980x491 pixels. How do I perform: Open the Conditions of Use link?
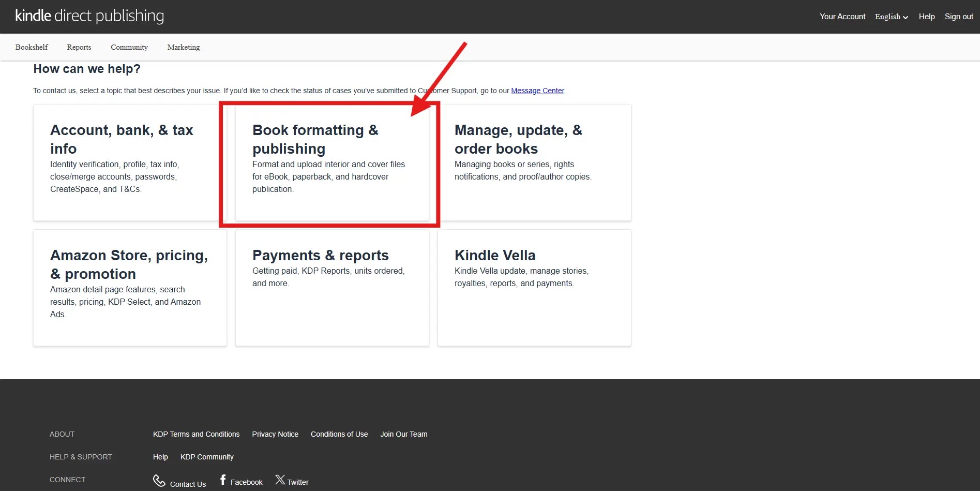[x=339, y=434]
